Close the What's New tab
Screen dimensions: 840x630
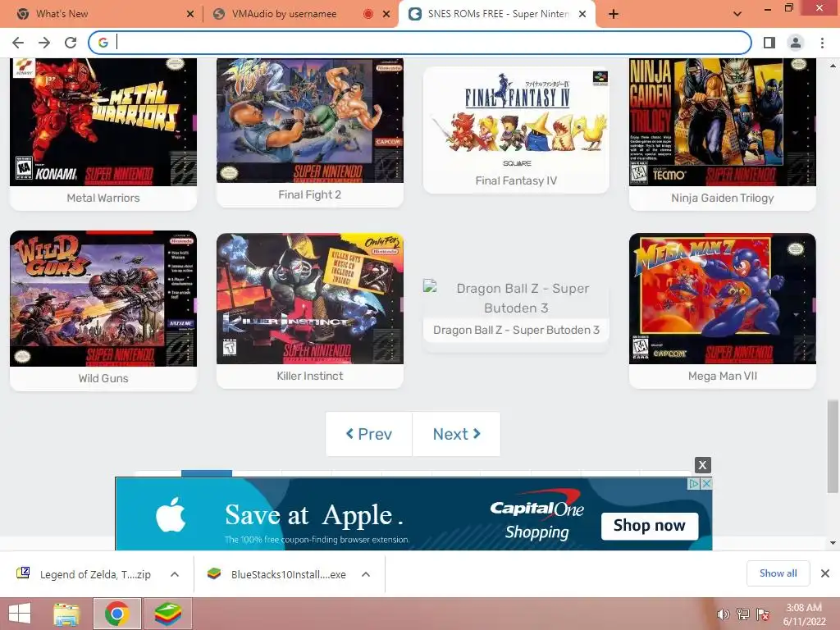click(x=190, y=14)
